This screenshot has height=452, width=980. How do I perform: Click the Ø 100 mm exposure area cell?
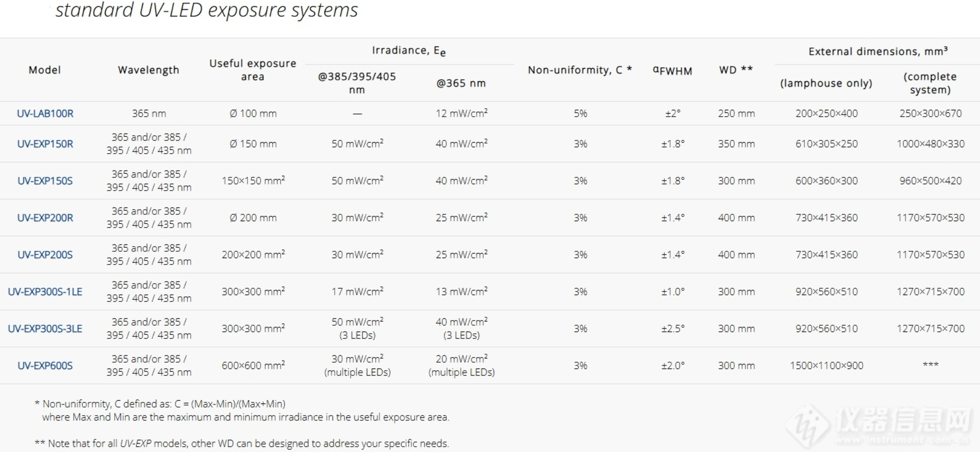pos(253,114)
